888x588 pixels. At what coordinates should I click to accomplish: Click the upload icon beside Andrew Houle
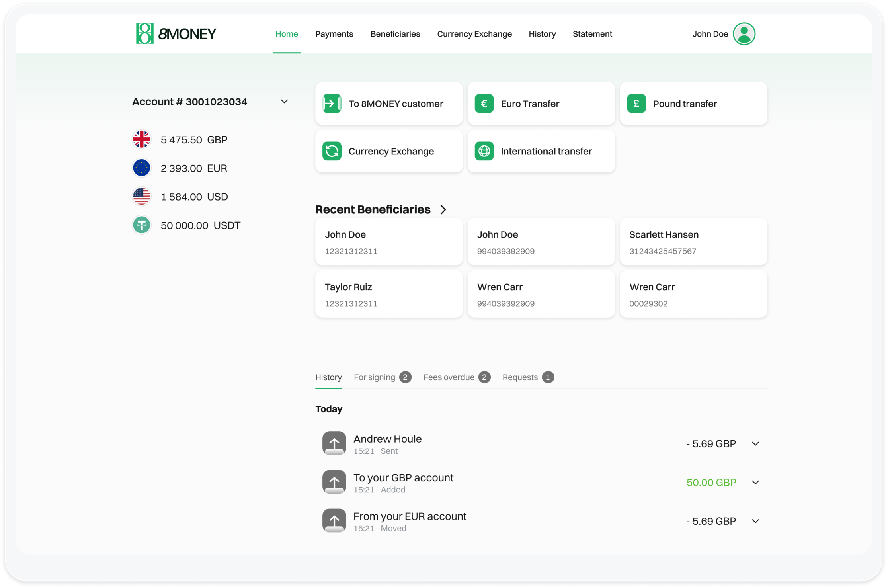tap(334, 443)
